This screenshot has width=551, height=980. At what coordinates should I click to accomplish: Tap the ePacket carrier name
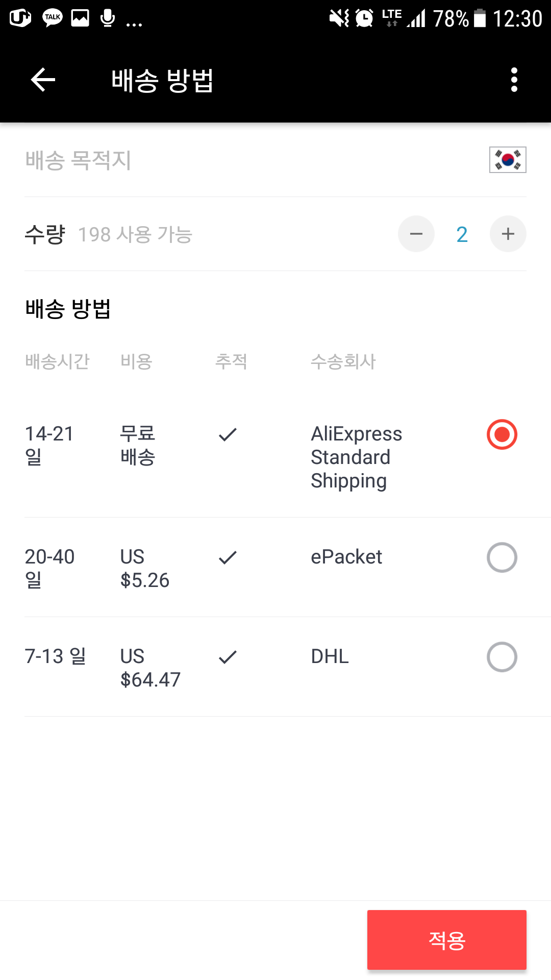pyautogui.click(x=346, y=557)
